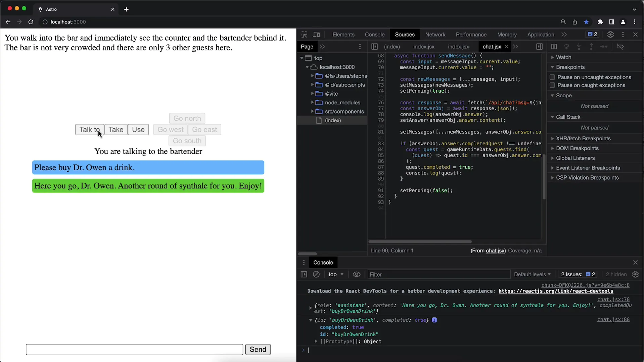The image size is (644, 362).
Task: Expand the src/components folder
Action: coord(312,111)
